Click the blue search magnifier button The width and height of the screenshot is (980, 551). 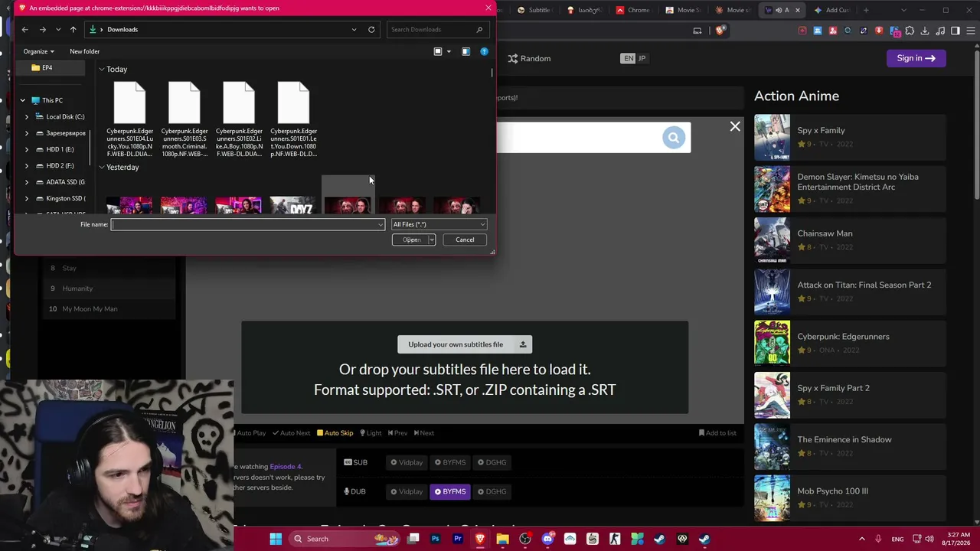(x=673, y=138)
